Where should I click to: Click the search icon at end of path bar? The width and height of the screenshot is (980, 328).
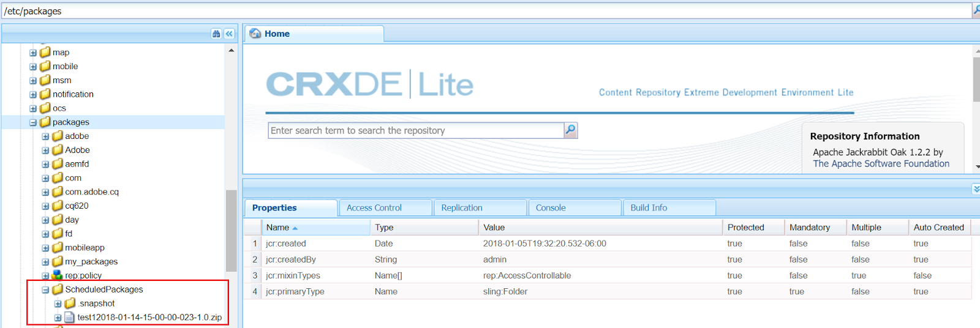pyautogui.click(x=976, y=10)
